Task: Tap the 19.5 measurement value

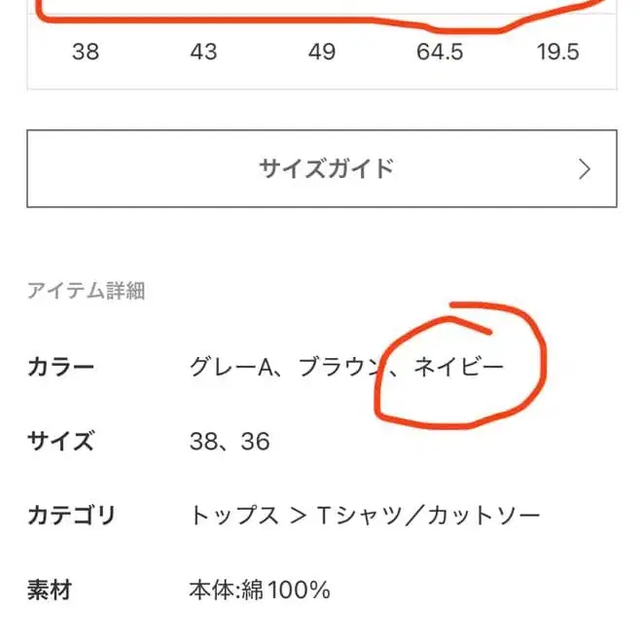Action: [x=557, y=52]
